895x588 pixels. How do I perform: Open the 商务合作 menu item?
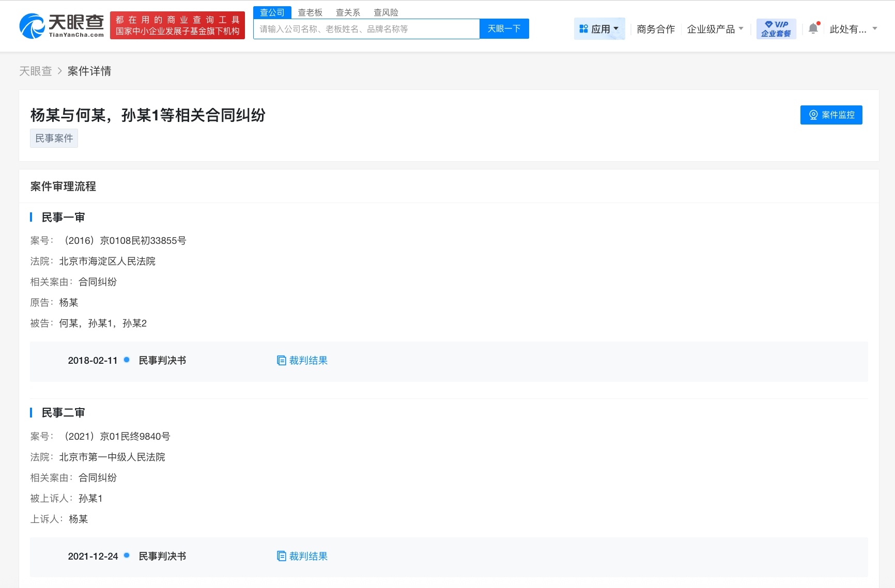click(x=655, y=29)
